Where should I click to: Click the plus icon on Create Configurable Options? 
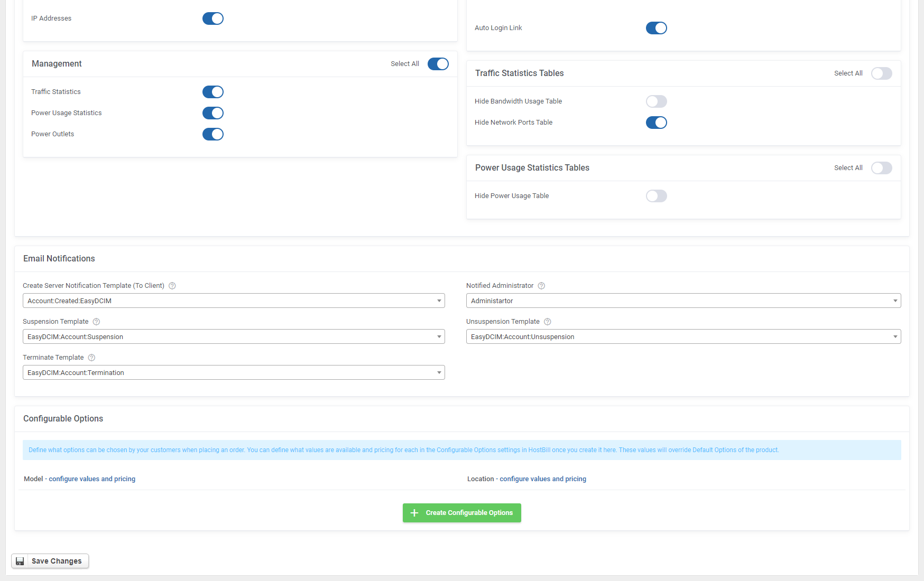click(414, 513)
